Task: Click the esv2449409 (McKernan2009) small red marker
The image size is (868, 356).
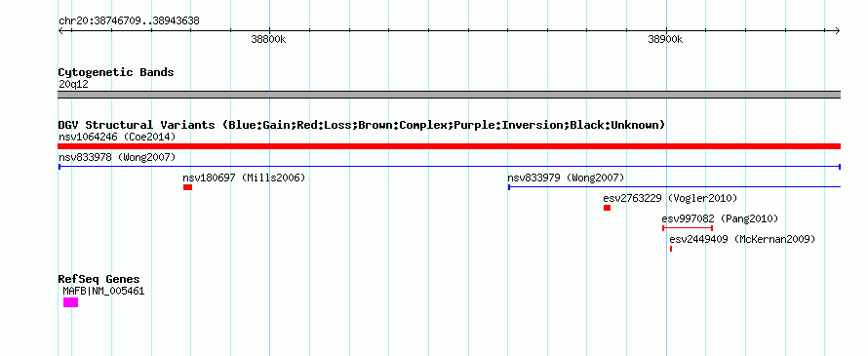Action: coord(671,249)
